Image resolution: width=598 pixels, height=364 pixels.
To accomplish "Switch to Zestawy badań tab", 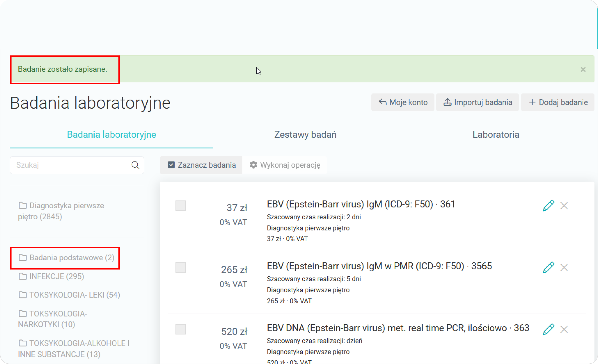I will point(305,135).
